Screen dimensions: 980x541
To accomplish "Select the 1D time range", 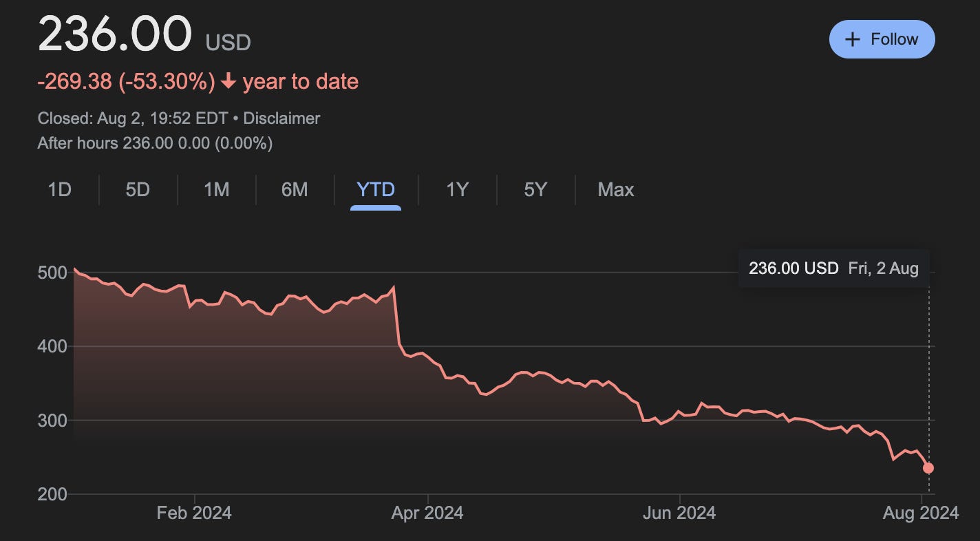I will click(60, 190).
